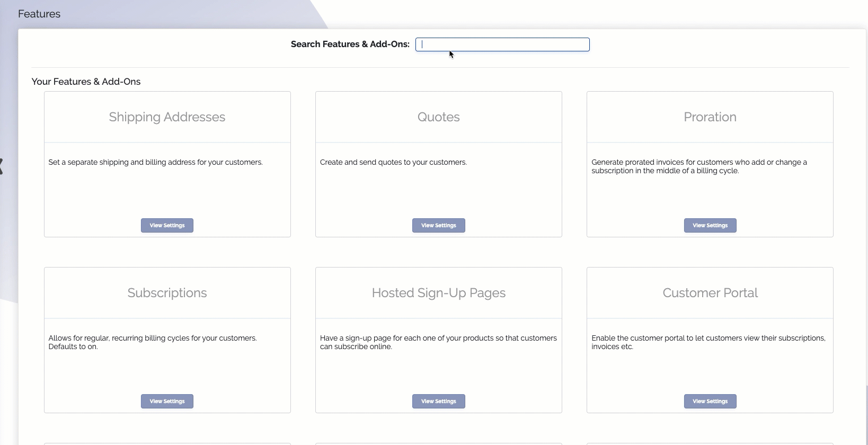Click description 'Create and send quotes to your customers.'
Viewport: 868px width, 445px height.
[x=393, y=162]
